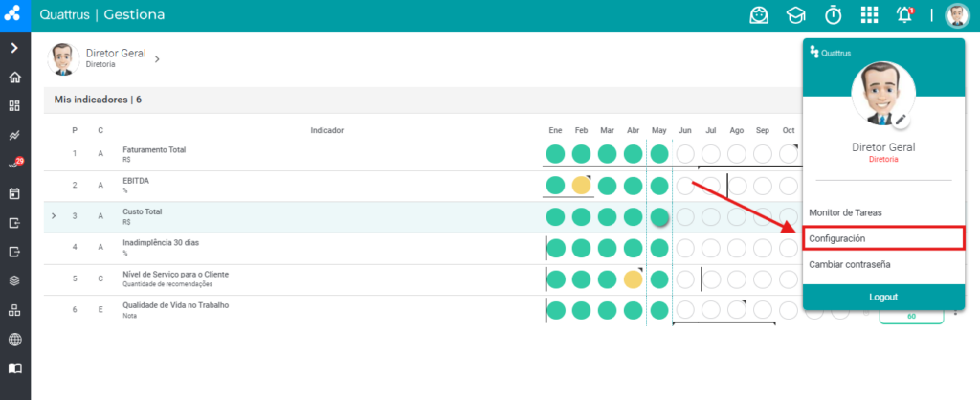The image size is (980, 400).
Task: Open the dashboard grid icon in sidebar
Action: [15, 105]
